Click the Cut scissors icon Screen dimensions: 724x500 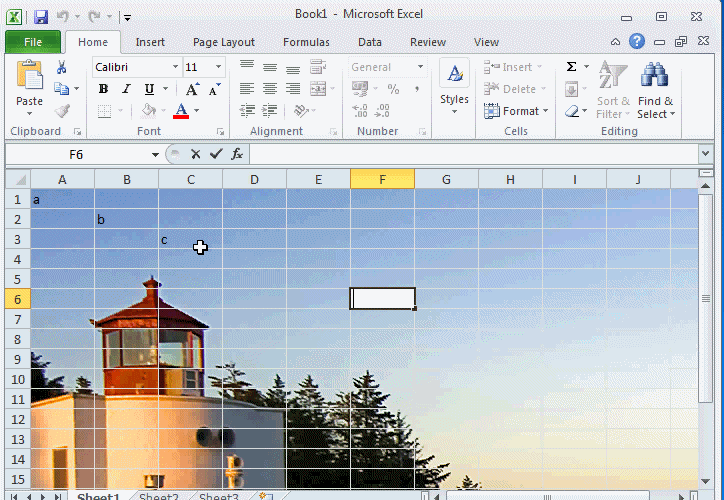pyautogui.click(x=62, y=68)
